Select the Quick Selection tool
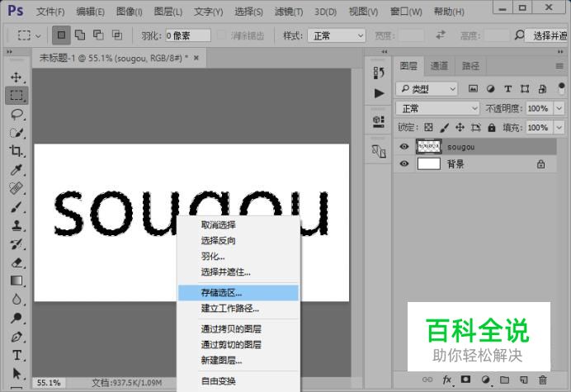 (17, 133)
